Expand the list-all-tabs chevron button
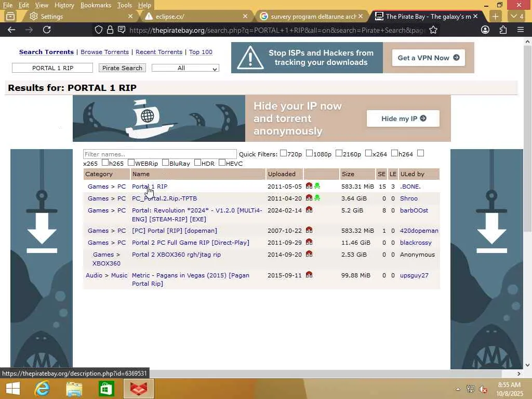This screenshot has width=532, height=399. coord(517,16)
